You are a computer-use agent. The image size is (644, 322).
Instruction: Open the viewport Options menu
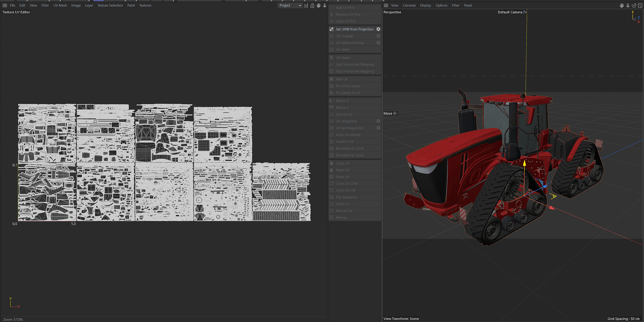point(441,6)
